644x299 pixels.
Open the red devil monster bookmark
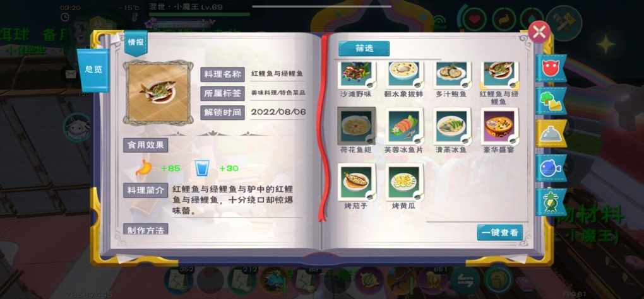point(551,67)
